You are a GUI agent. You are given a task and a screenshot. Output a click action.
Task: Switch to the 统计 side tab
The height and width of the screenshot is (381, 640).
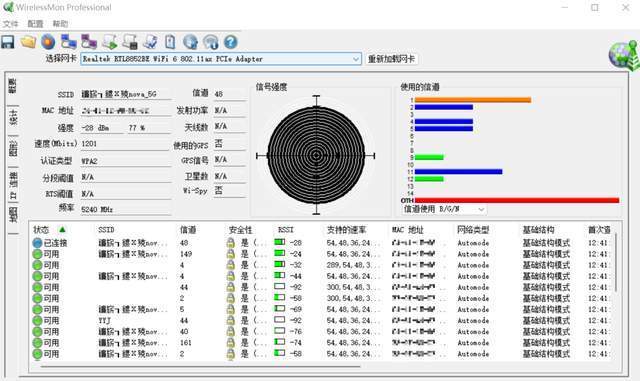point(13,117)
